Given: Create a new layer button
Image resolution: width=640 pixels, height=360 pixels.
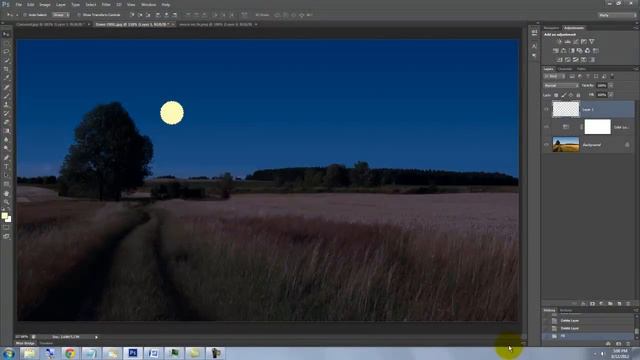Looking at the screenshot, I should [x=619, y=304].
